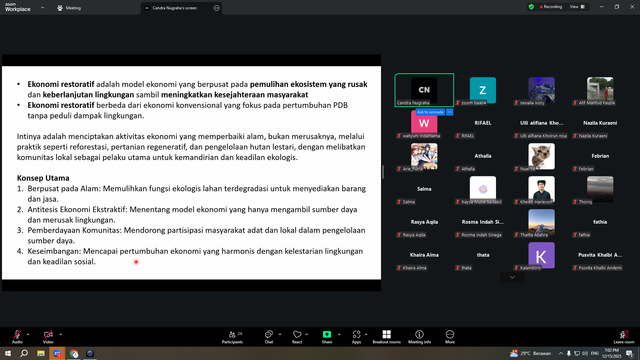Open audio options arrow next to Audio

(x=28, y=334)
